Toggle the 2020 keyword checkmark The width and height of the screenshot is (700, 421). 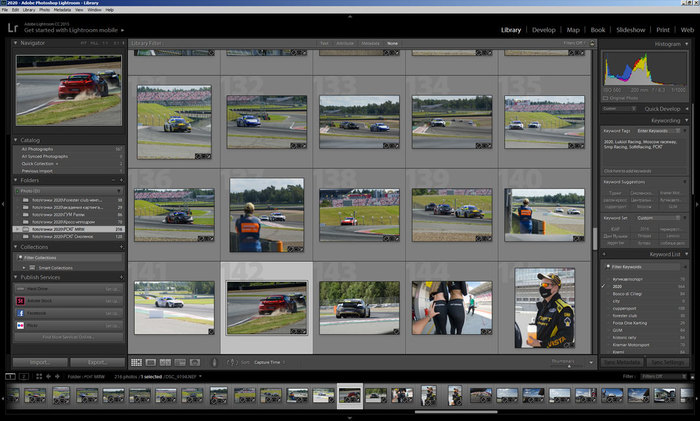point(603,287)
